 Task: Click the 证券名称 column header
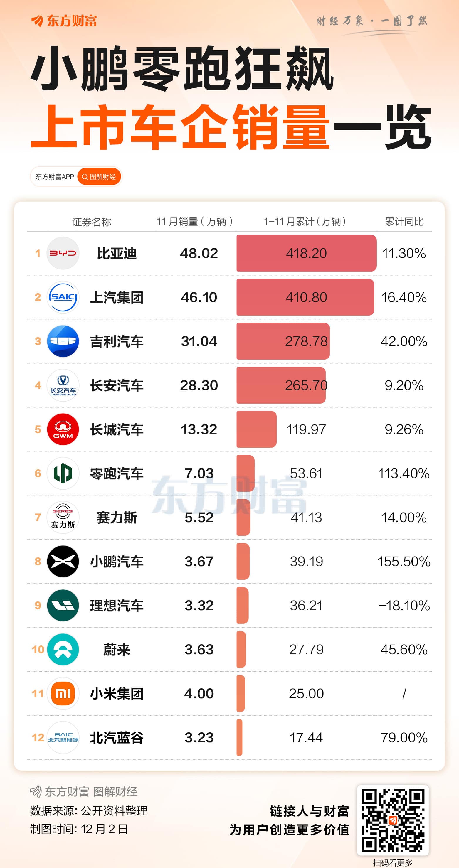pyautogui.click(x=92, y=222)
